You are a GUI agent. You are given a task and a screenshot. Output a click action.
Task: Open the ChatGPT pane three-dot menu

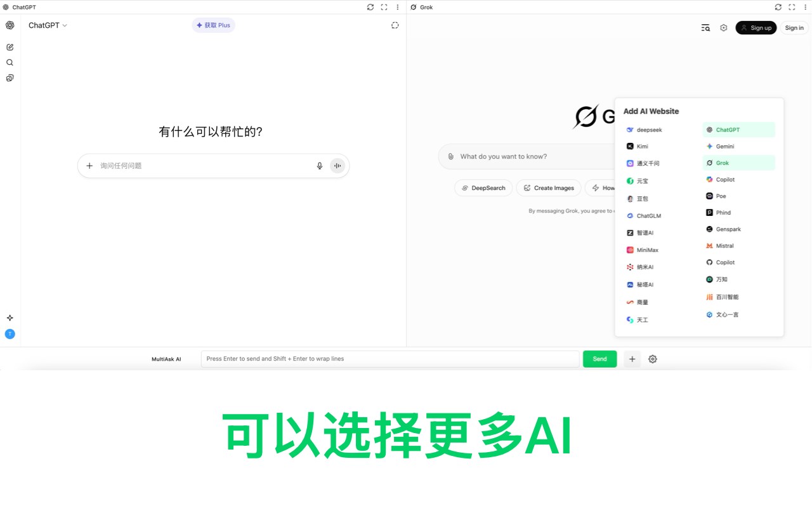398,7
